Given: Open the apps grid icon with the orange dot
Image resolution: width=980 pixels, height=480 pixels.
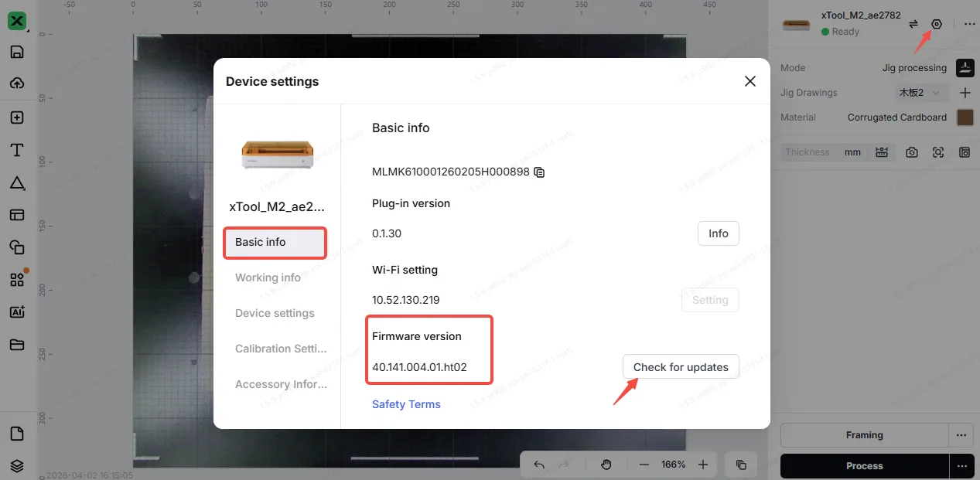Looking at the screenshot, I should coord(17,280).
